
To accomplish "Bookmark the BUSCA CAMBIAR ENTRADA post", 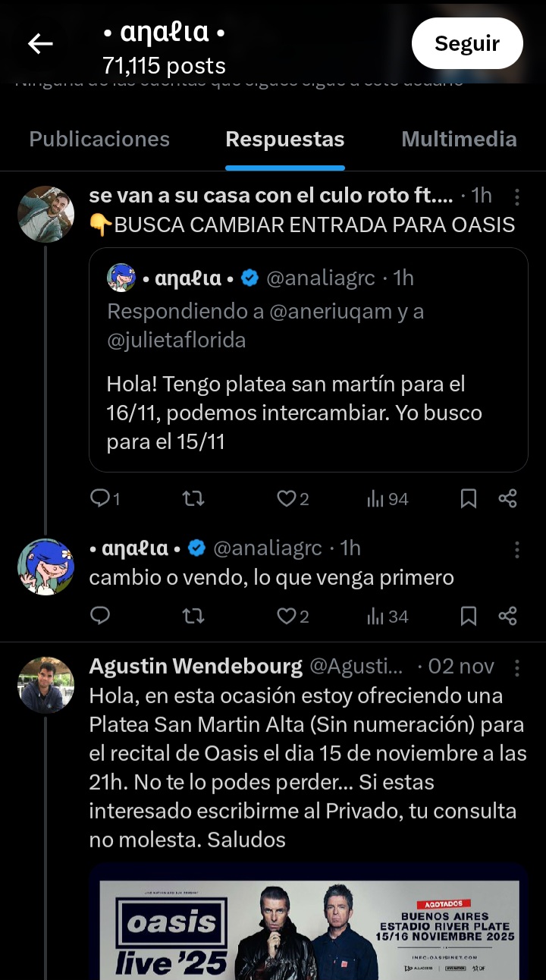I will point(469,498).
